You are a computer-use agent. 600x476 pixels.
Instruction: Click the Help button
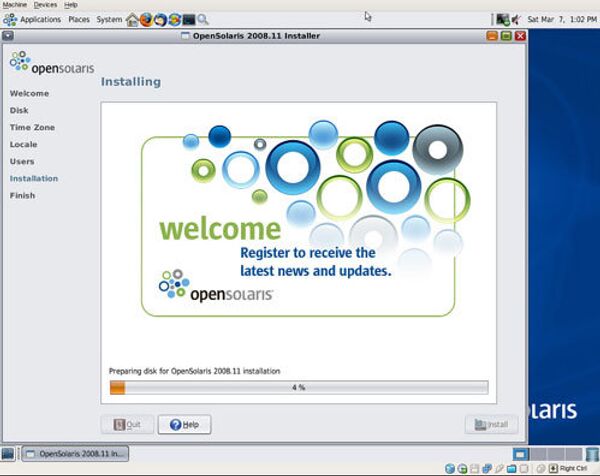(184, 424)
